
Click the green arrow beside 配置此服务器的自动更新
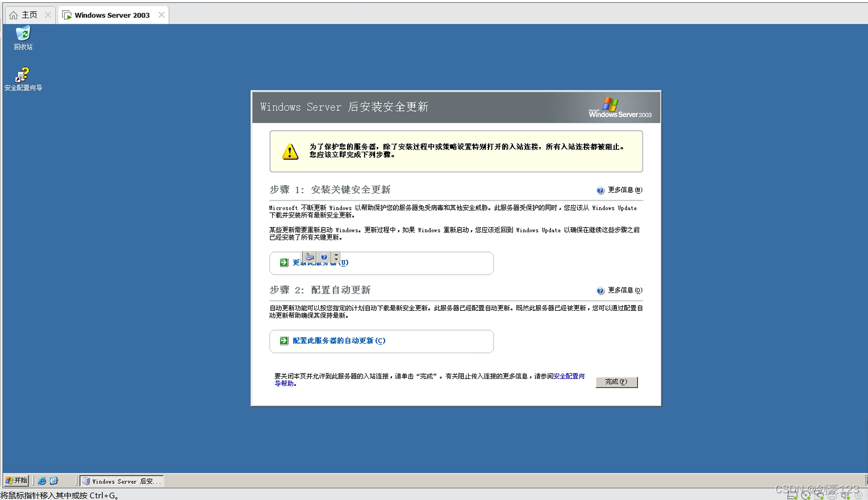click(x=284, y=341)
